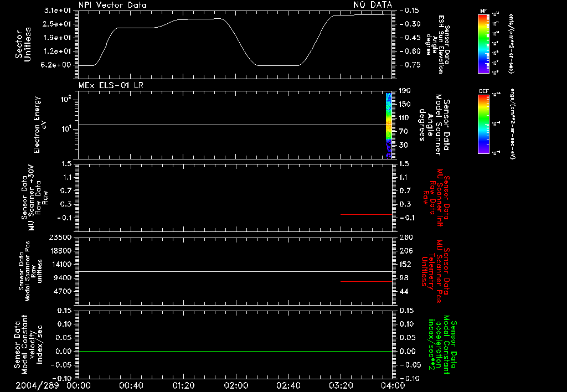The image size is (567, 392).
Task: Click the 'NF' color bar title
Action: click(x=484, y=11)
